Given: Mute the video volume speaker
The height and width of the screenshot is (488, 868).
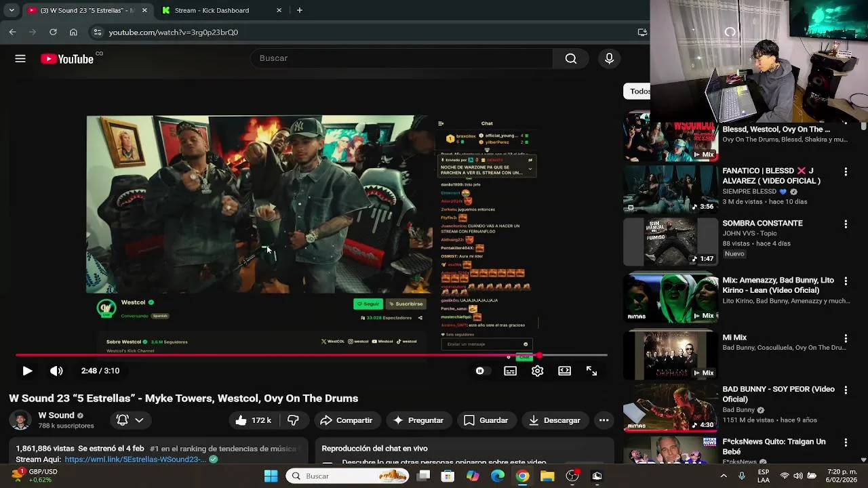Looking at the screenshot, I should click(56, 371).
